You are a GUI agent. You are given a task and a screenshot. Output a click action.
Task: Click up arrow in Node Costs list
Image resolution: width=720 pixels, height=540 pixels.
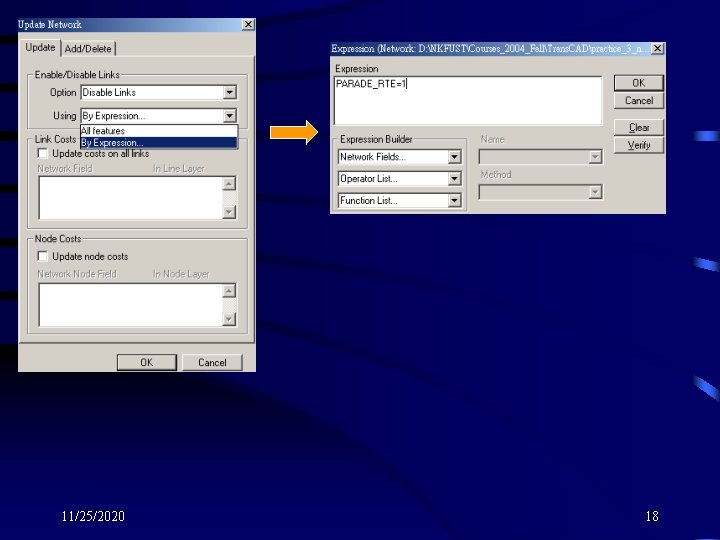tap(229, 291)
